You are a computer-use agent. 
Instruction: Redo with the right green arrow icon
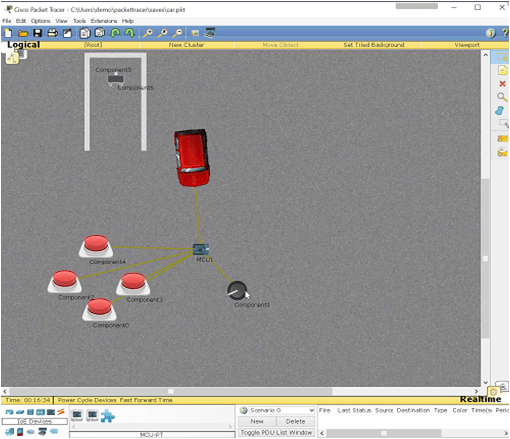(x=130, y=33)
